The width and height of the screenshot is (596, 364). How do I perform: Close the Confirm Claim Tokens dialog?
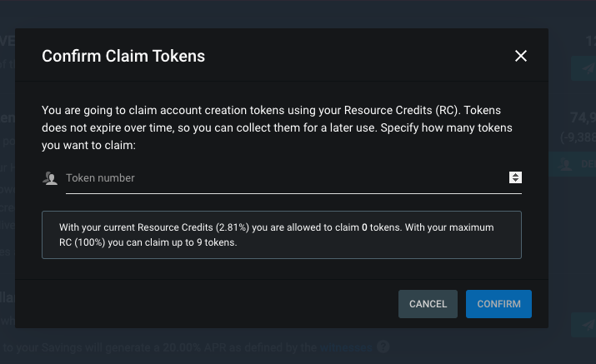(x=521, y=56)
